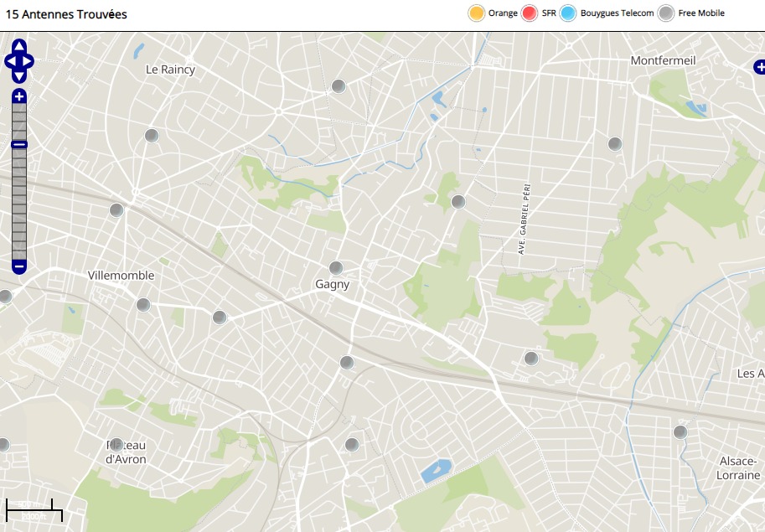Toggle the SFR operator red circle
Image resolution: width=765 pixels, height=532 pixels.
pos(530,13)
